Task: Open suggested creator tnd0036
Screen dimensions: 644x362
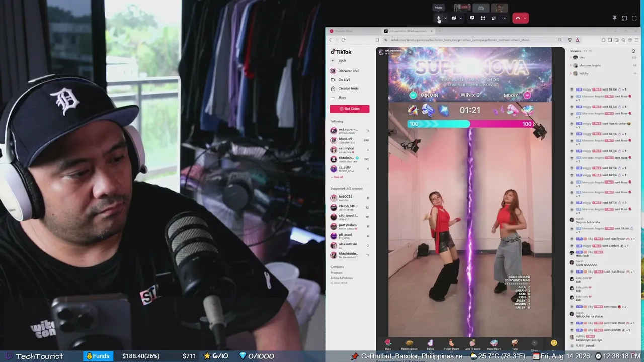Action: [350, 198]
